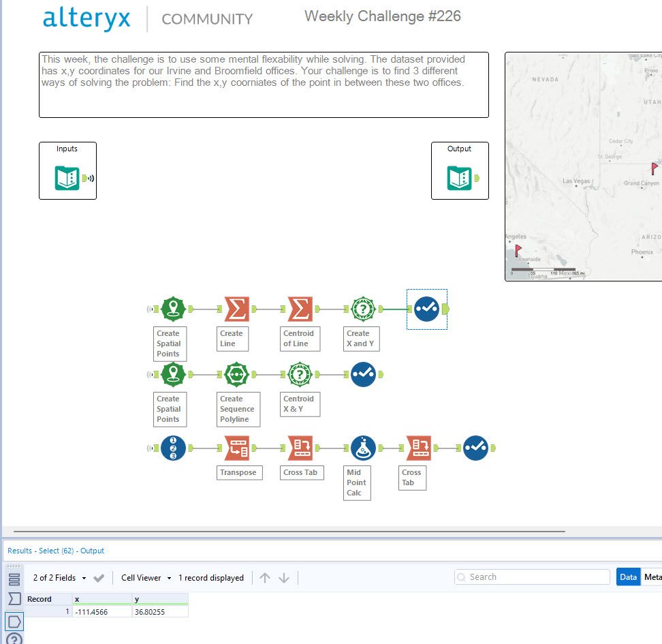
Task: Open help icon in the Results sidebar
Action: pyautogui.click(x=14, y=639)
